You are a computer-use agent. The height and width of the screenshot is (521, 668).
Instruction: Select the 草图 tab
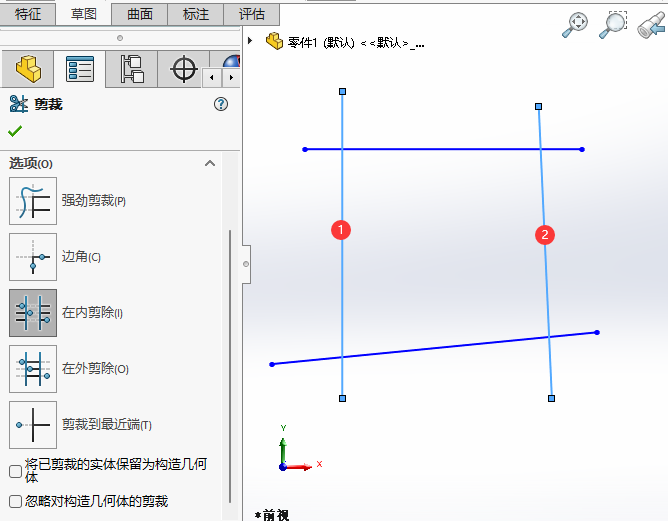84,14
